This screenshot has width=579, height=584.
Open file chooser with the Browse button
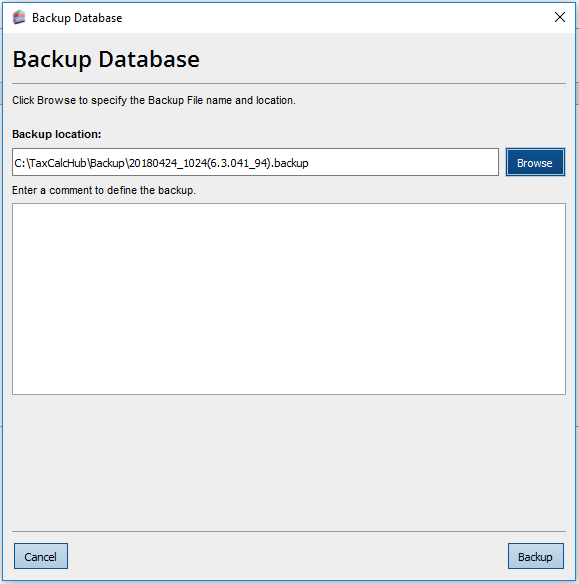[535, 162]
